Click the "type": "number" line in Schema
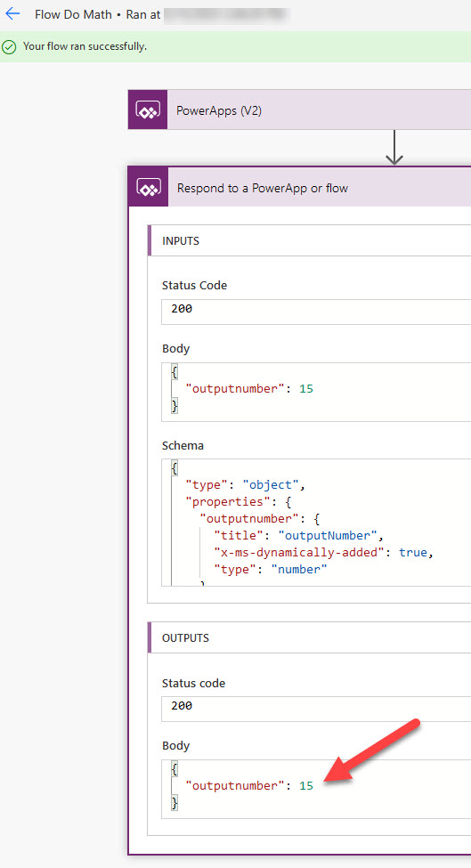 click(271, 569)
